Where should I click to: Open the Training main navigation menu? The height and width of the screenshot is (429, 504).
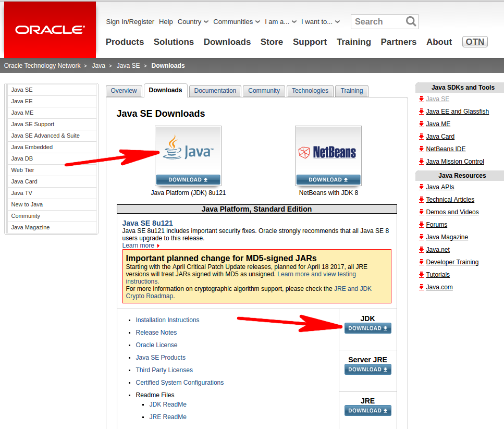click(353, 42)
